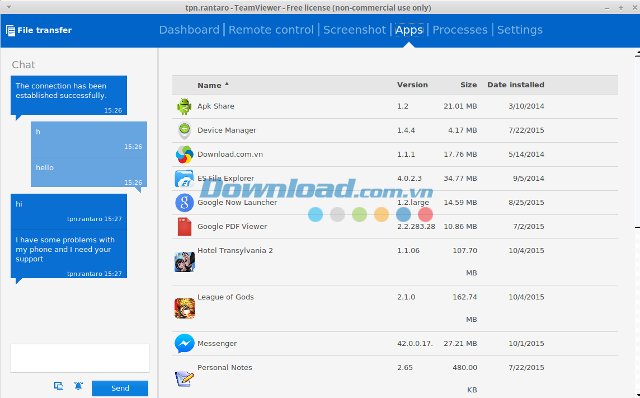Viewport: 640px width, 398px height.
Task: Open the Remote control tab
Action: 271,30
